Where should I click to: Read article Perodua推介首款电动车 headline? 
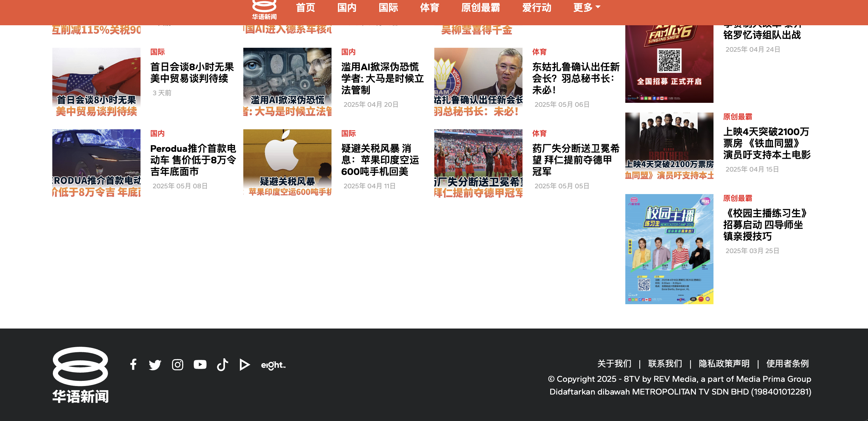193,160
